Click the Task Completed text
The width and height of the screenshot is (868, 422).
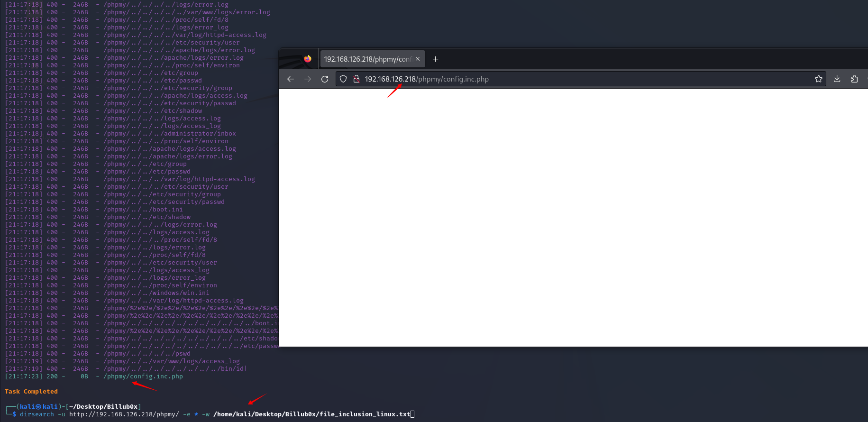point(31,392)
